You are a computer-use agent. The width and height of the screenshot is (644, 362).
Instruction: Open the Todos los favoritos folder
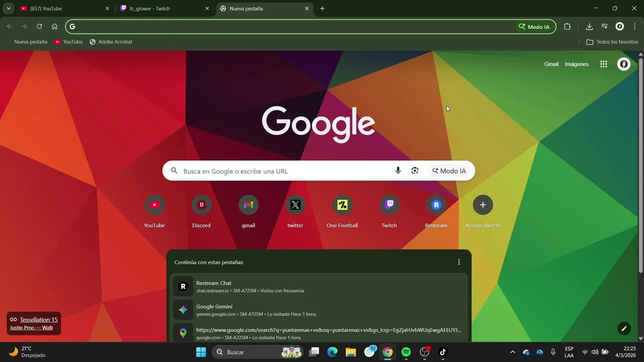(612, 42)
